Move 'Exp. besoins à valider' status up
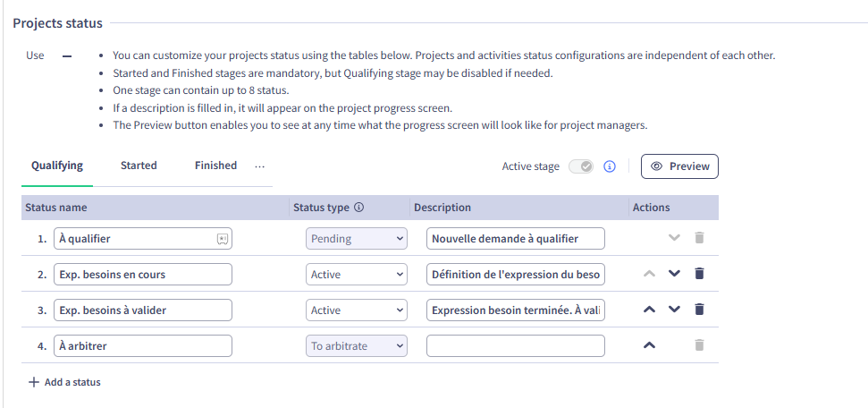Viewport: 868px width, 408px height. pos(650,310)
